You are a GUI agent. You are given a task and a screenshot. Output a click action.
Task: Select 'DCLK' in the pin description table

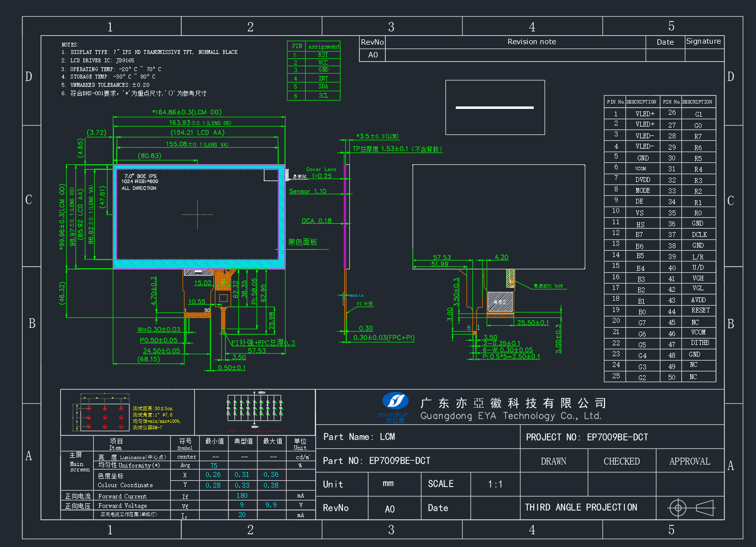tap(699, 235)
